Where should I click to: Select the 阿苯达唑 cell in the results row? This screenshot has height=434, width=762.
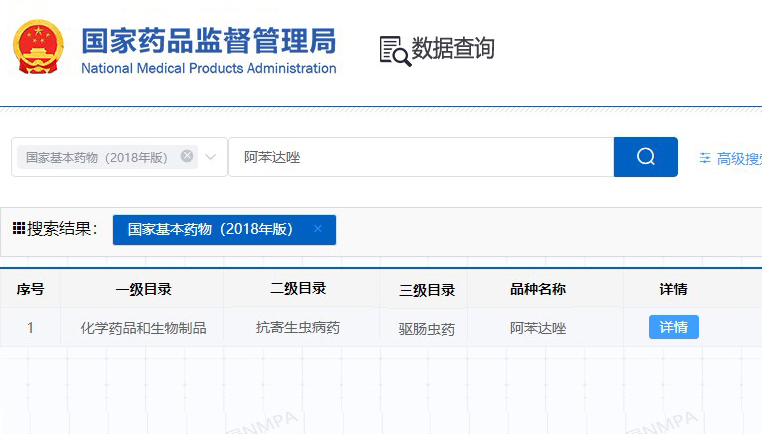tap(538, 328)
